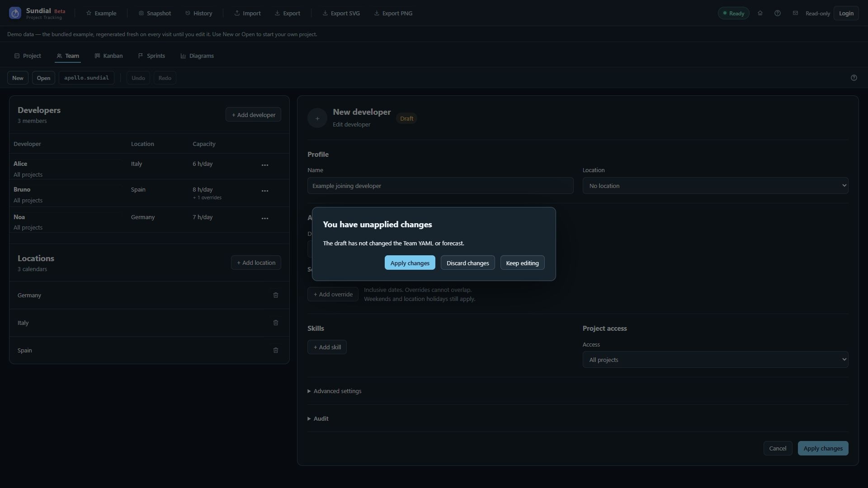Open Bruno's row options menu
The width and height of the screenshot is (868, 488).
265,191
